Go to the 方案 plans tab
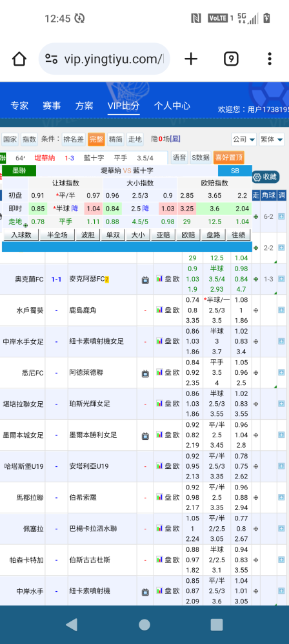The width and height of the screenshot is (289, 644). [84, 106]
